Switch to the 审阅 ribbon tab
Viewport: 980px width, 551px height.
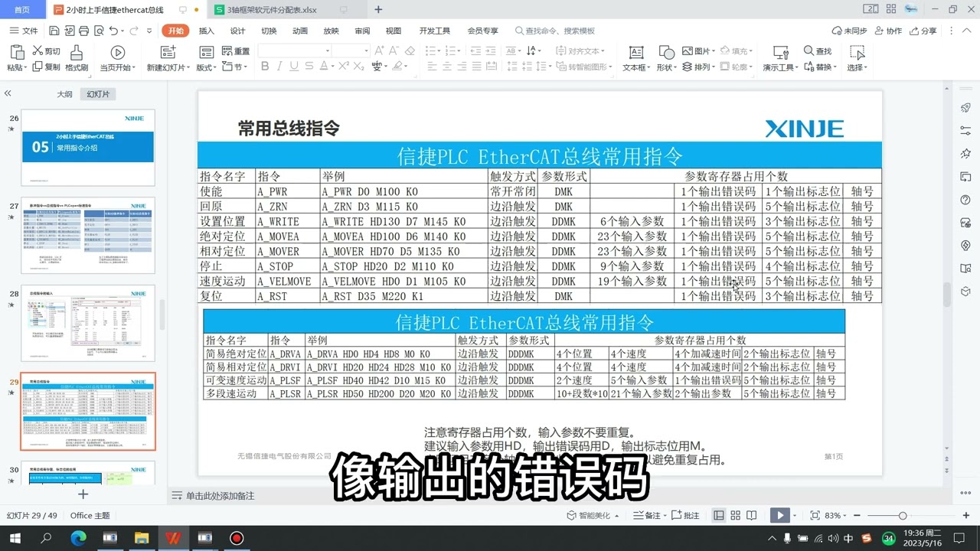tap(362, 31)
